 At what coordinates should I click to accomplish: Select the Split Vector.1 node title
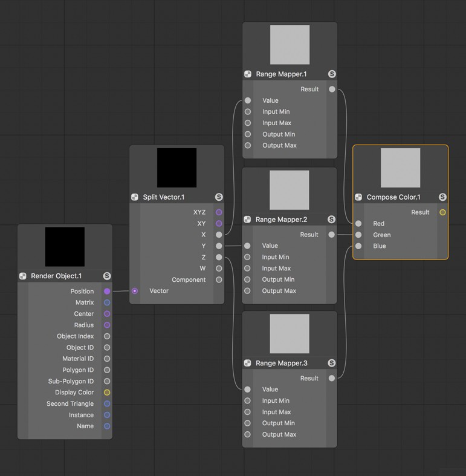point(164,197)
